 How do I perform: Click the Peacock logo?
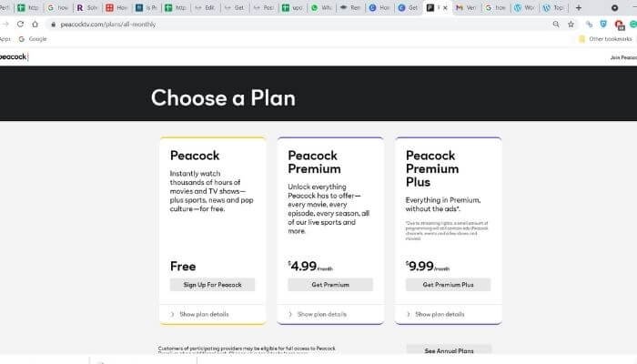[14, 56]
